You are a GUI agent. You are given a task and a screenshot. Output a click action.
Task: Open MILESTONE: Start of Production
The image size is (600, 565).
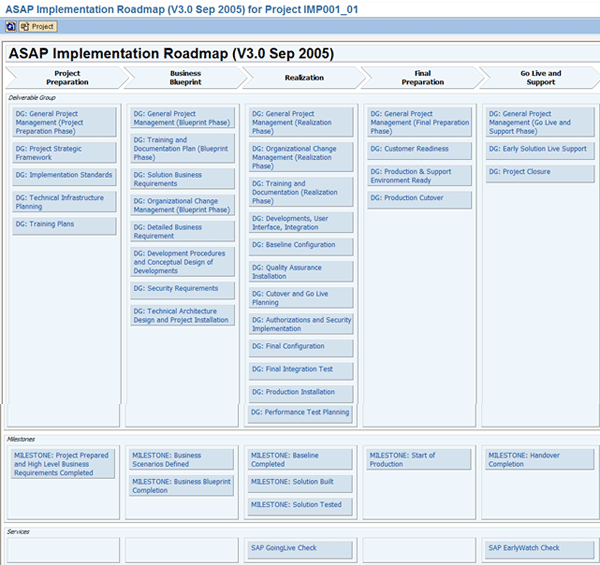click(419, 459)
